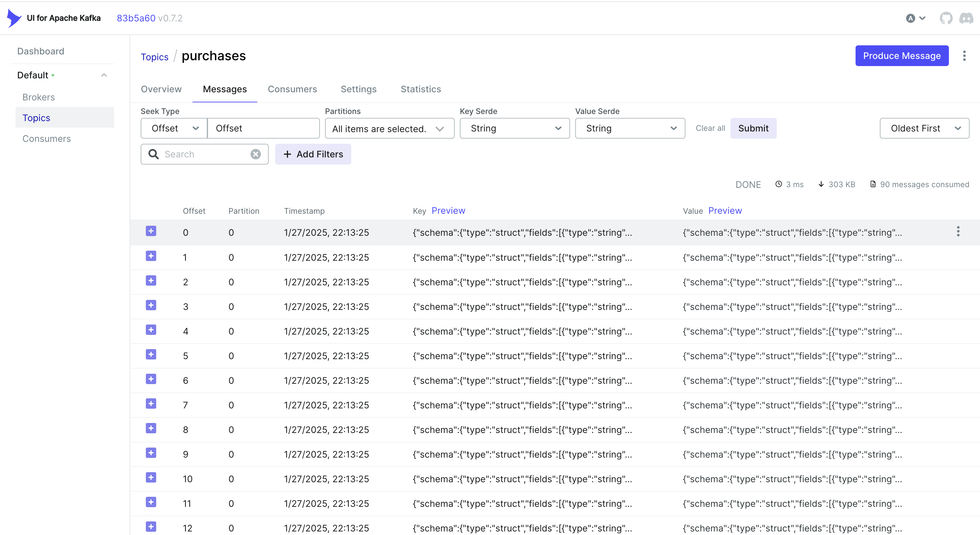Image resolution: width=980 pixels, height=535 pixels.
Task: Expand message row with offset 3
Action: 151,305
